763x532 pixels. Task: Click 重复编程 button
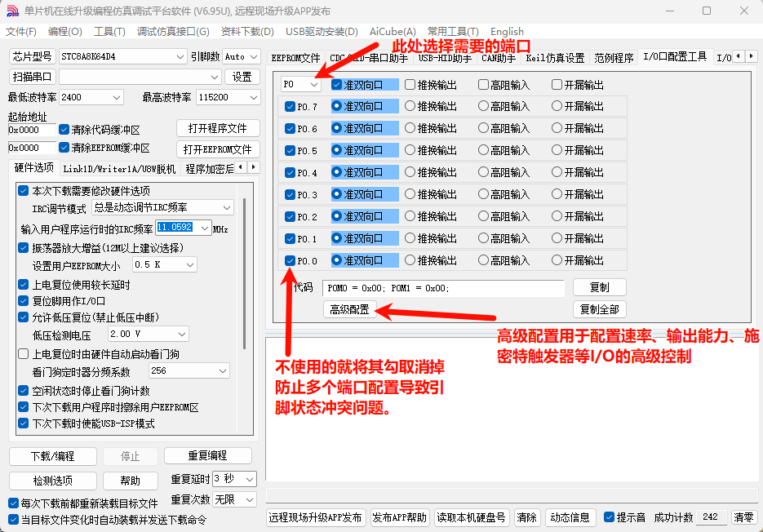pos(208,455)
